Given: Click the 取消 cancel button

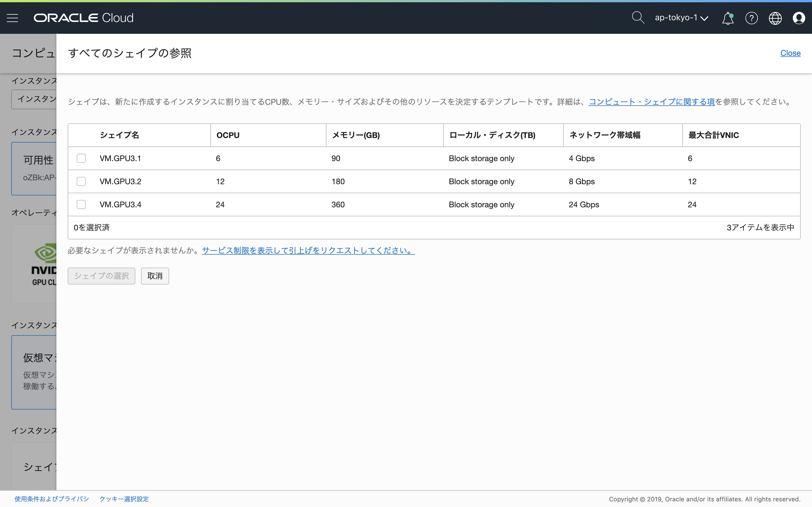Looking at the screenshot, I should point(155,276).
